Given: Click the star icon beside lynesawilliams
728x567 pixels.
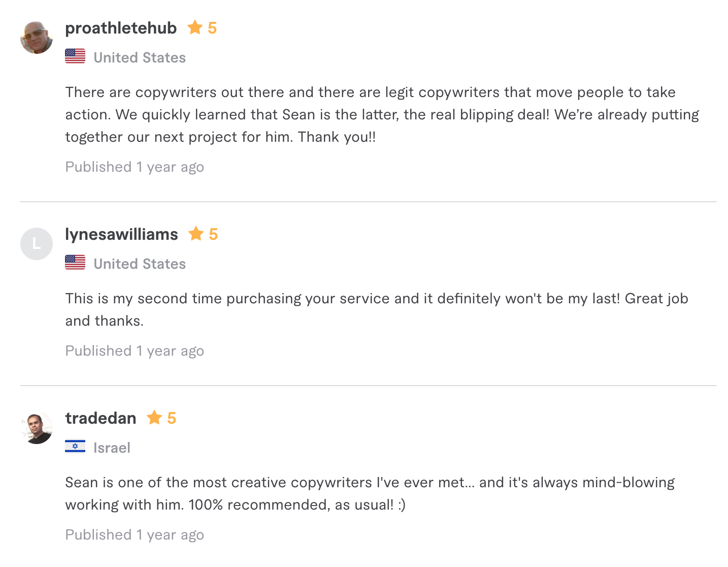Looking at the screenshot, I should click(x=196, y=234).
